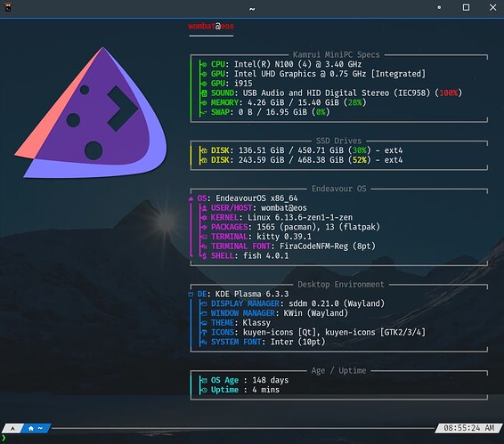504x444 pixels.
Task: Click the icon before Intel UHD Graphics GPU line
Action: click(x=204, y=74)
